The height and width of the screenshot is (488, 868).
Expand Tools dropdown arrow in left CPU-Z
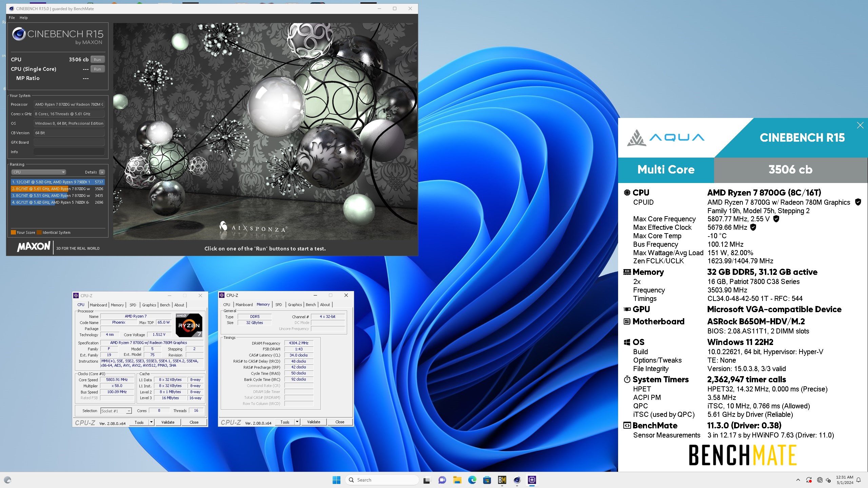(152, 422)
